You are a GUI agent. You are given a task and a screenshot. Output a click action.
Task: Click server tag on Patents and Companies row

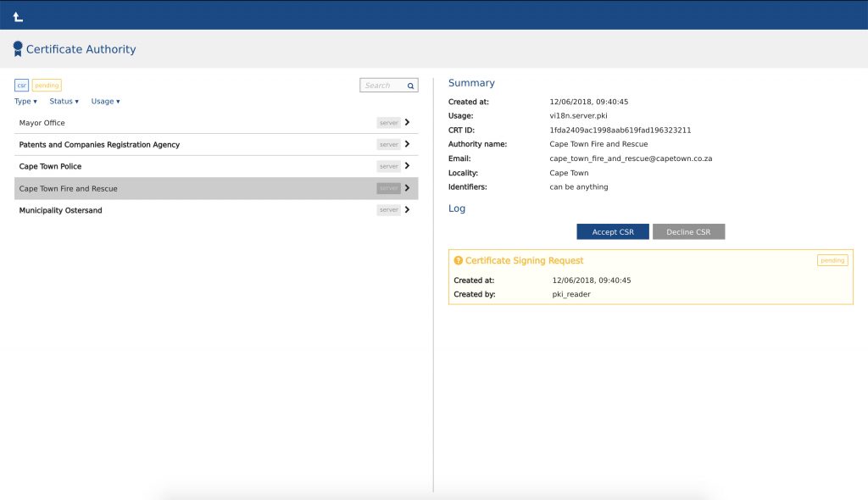click(x=388, y=145)
